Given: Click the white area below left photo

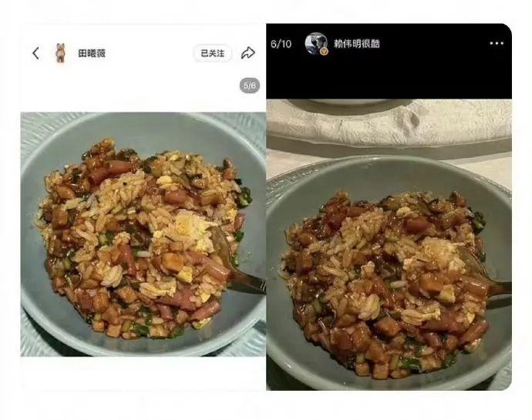Looking at the screenshot, I should point(143,373).
